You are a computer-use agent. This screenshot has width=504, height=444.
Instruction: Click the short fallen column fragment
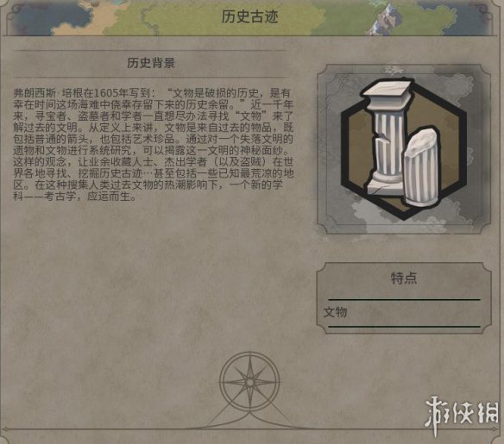point(423,167)
